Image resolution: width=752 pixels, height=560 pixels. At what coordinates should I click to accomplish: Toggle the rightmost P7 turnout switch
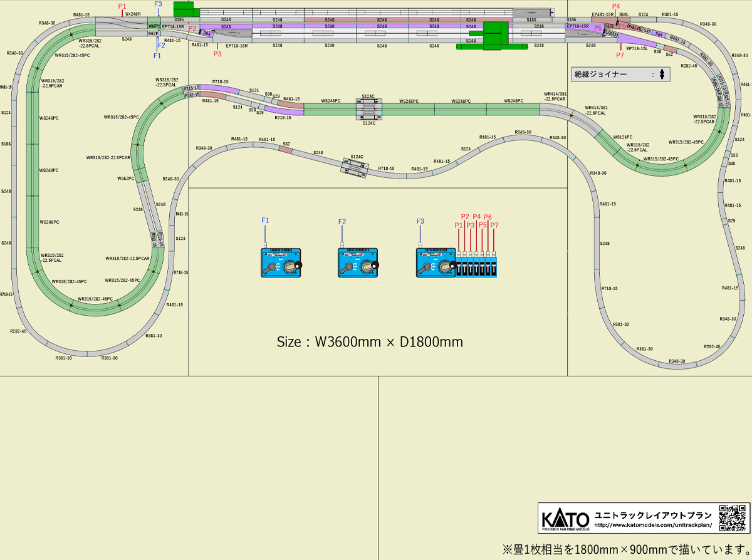point(494,266)
